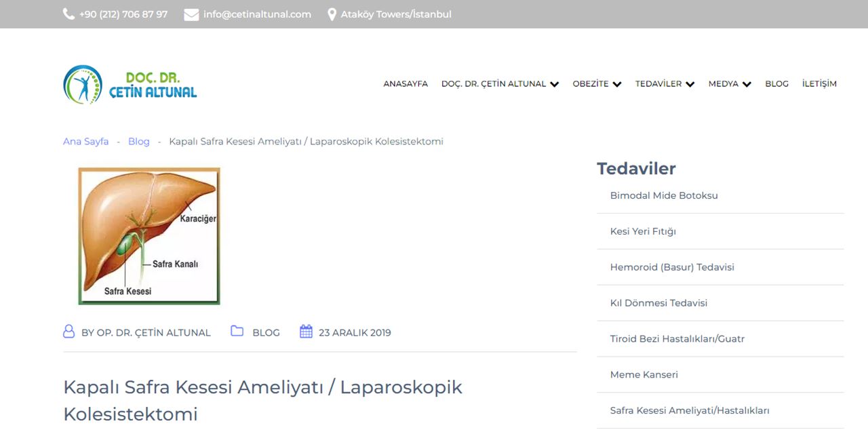Go to Anasayfa in navigation
Screen dimensions: 868x434
(x=406, y=84)
